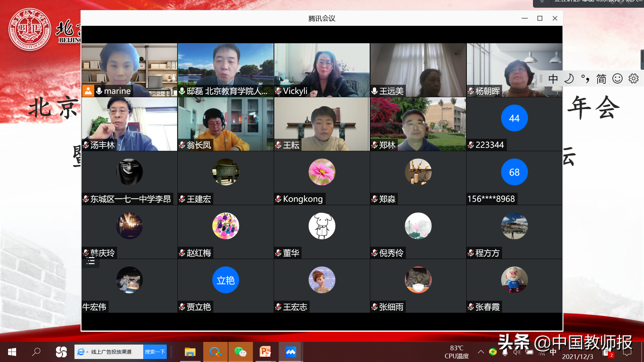Select 王耘's video tile
This screenshot has width=644, height=362.
click(x=322, y=124)
